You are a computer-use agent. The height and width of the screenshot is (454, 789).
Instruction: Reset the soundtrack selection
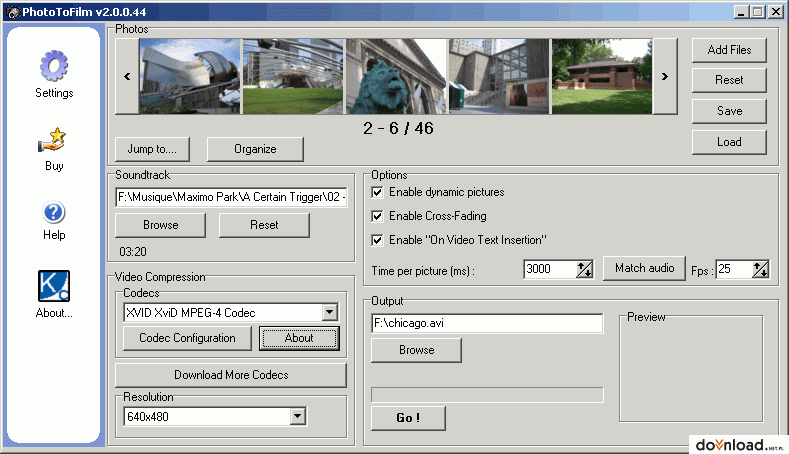click(x=264, y=225)
